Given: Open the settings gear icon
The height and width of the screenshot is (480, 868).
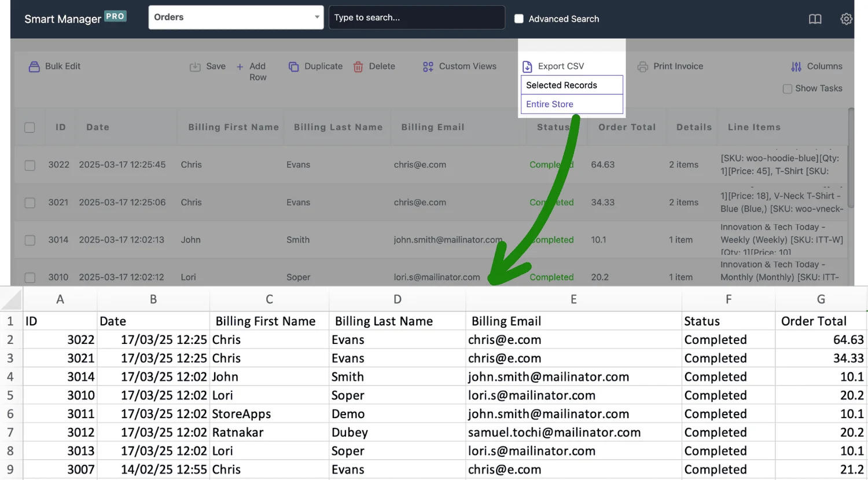Looking at the screenshot, I should [846, 19].
